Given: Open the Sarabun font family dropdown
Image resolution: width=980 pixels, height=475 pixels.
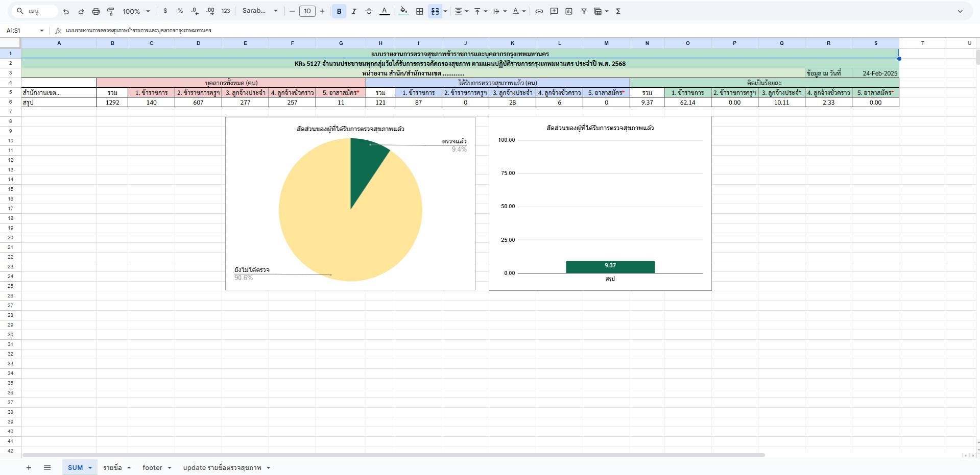Looking at the screenshot, I should (260, 11).
